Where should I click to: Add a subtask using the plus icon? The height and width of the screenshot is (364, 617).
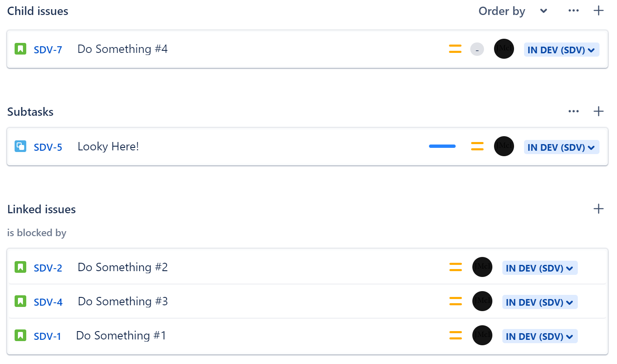[599, 111]
